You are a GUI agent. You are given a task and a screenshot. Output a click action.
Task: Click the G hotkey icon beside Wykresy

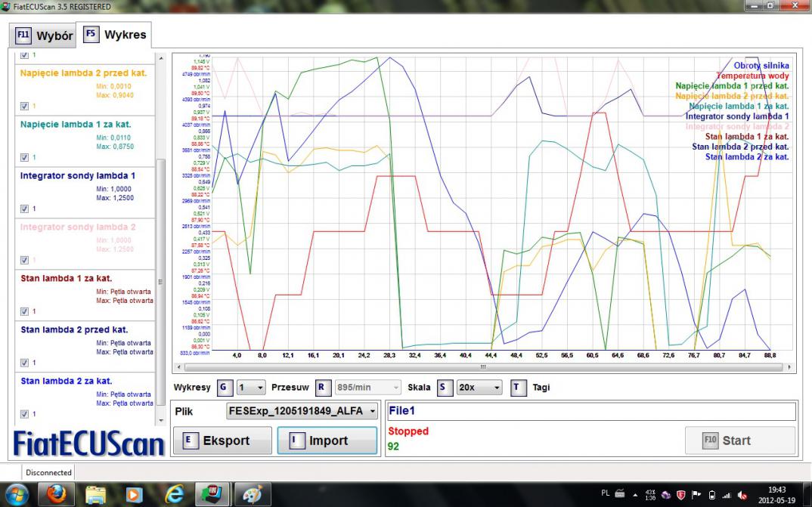click(x=224, y=388)
